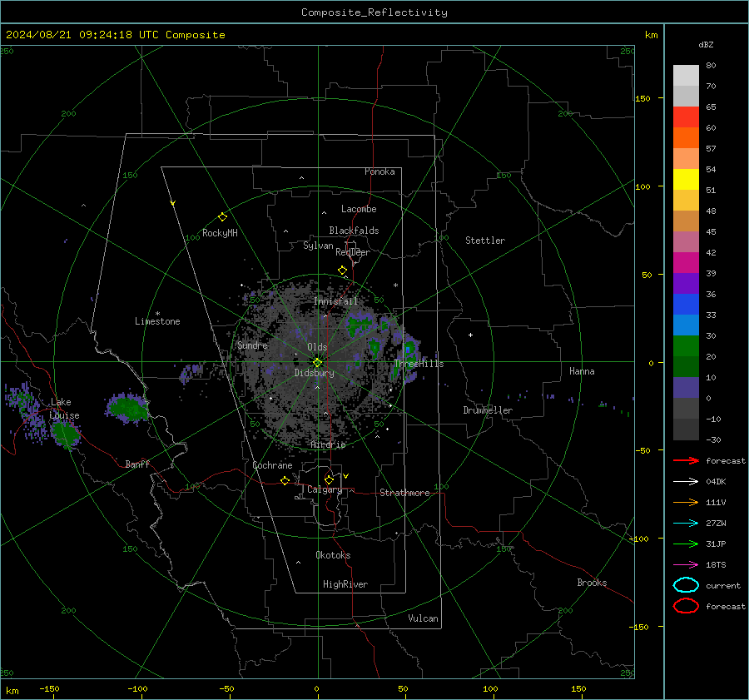Click the white plus marker west of Hanna
Image resolution: width=749 pixels, height=700 pixels.
(470, 335)
